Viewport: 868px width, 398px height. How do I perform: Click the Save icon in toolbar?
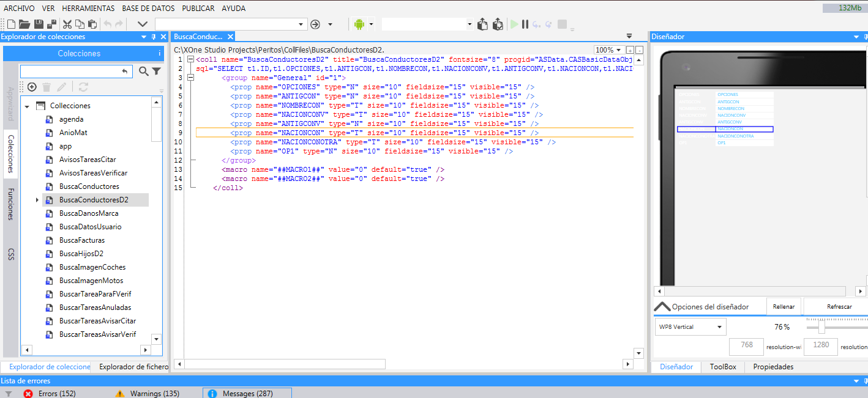click(39, 24)
